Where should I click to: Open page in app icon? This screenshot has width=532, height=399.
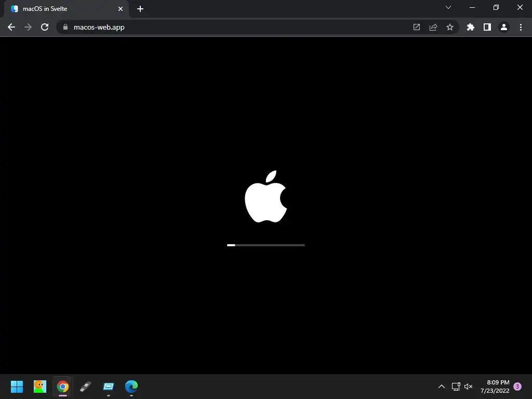417,27
